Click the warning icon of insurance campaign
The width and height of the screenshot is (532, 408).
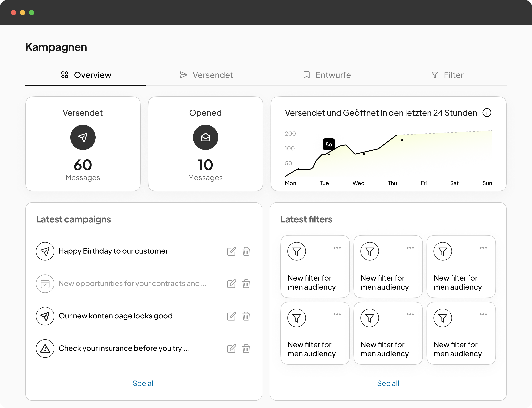(x=45, y=349)
